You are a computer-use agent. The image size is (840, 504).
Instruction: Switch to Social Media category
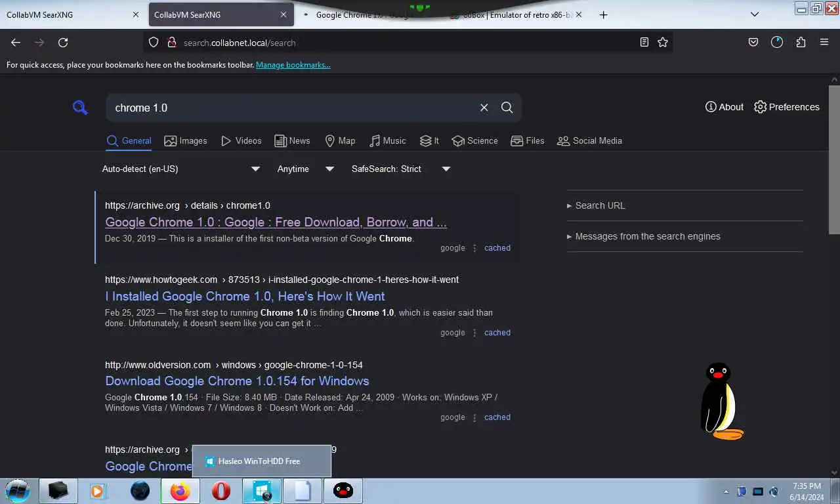click(589, 140)
